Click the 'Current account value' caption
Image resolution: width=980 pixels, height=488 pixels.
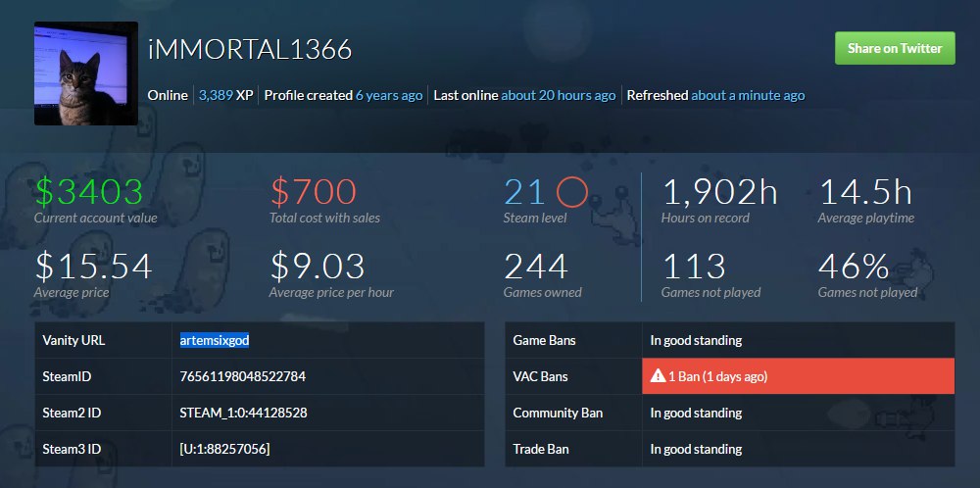[96, 219]
